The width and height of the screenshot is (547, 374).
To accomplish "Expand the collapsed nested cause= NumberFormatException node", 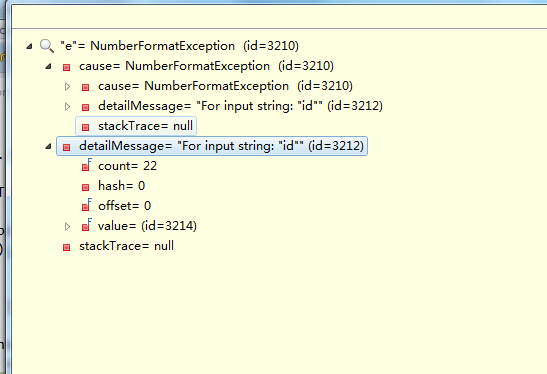I will [x=68, y=86].
